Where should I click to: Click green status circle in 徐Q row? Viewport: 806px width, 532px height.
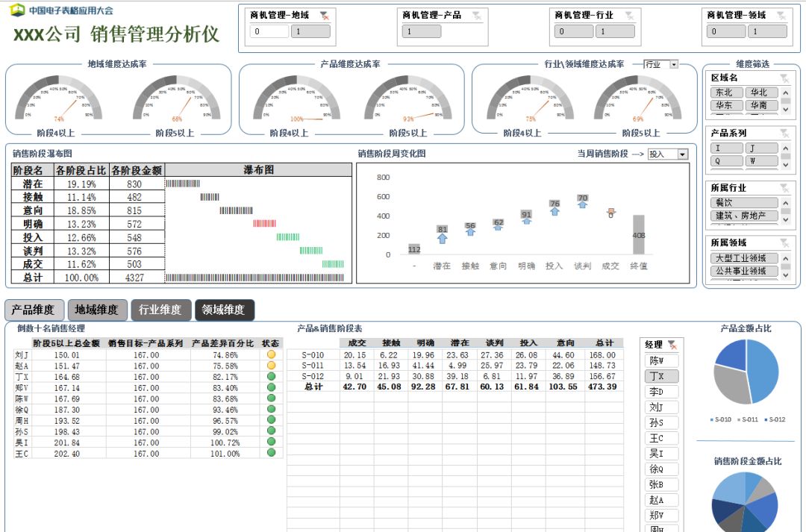272,409
